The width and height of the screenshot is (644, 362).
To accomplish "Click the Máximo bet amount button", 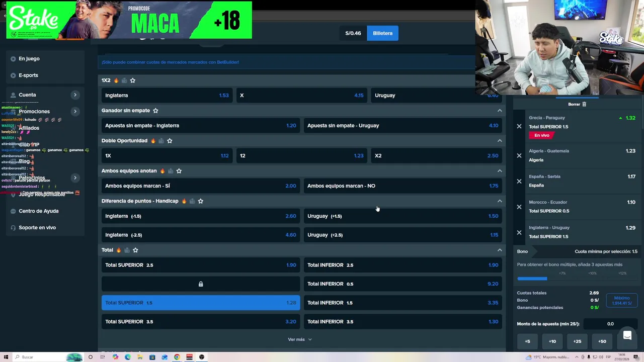I will coord(622,301).
